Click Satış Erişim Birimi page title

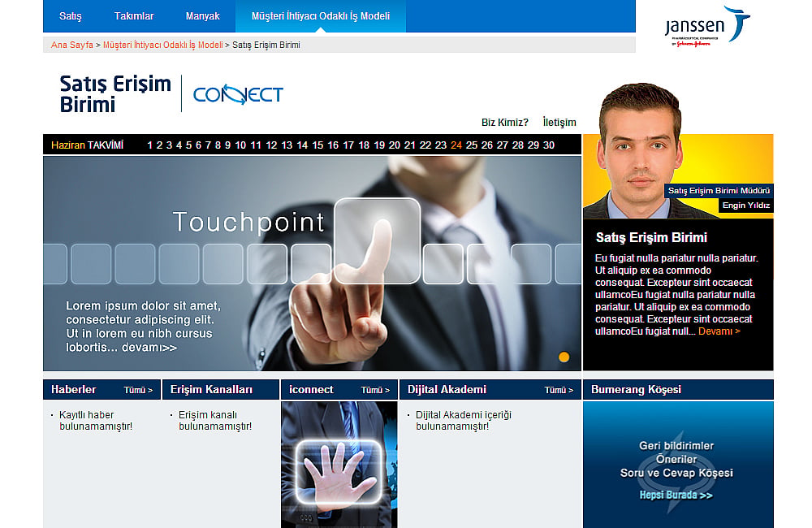coord(115,93)
